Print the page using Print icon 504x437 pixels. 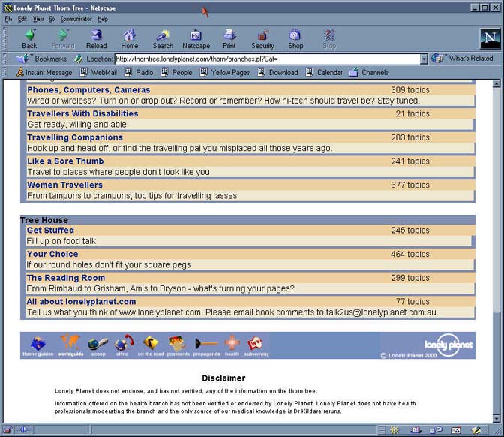(x=229, y=38)
